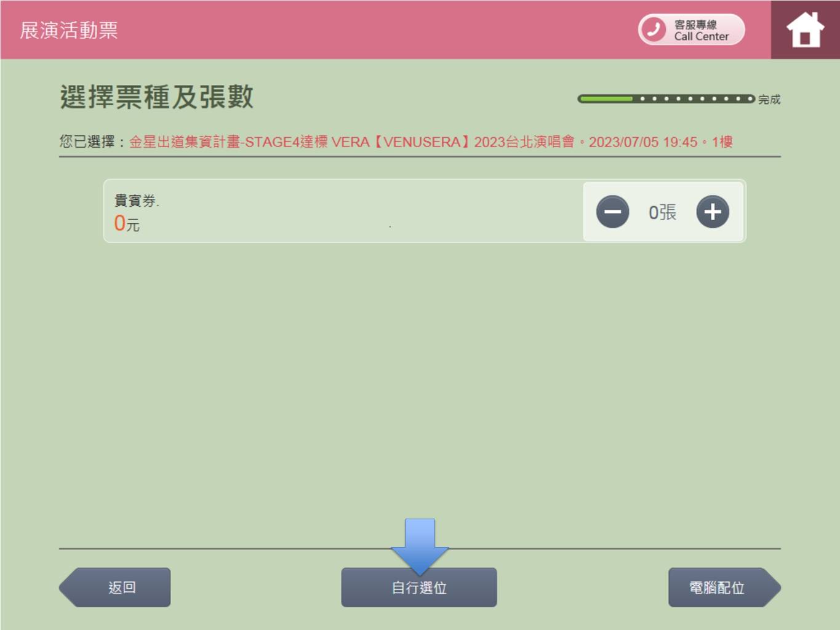Screen dimensions: 840x630
Task: Click the 您已選擇 label
Action: pyautogui.click(x=89, y=142)
